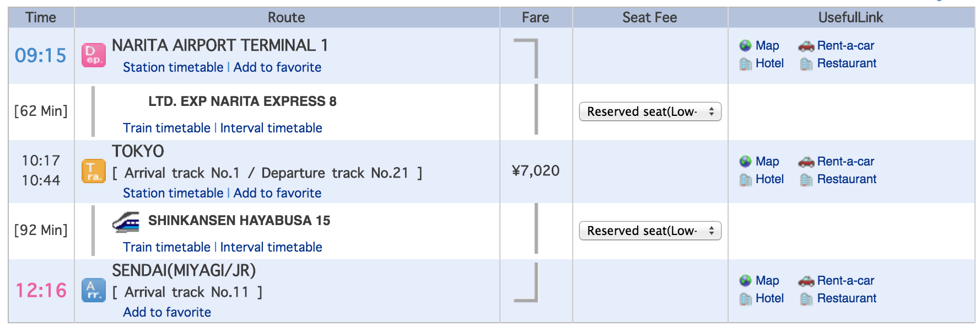This screenshot has width=980, height=331.
Task: Open Station timetable for Narita Airport Terminal 1
Action: point(173,67)
